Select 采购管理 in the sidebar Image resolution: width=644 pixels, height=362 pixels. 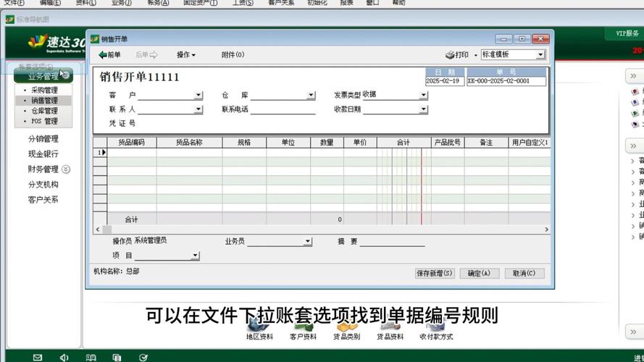44,90
